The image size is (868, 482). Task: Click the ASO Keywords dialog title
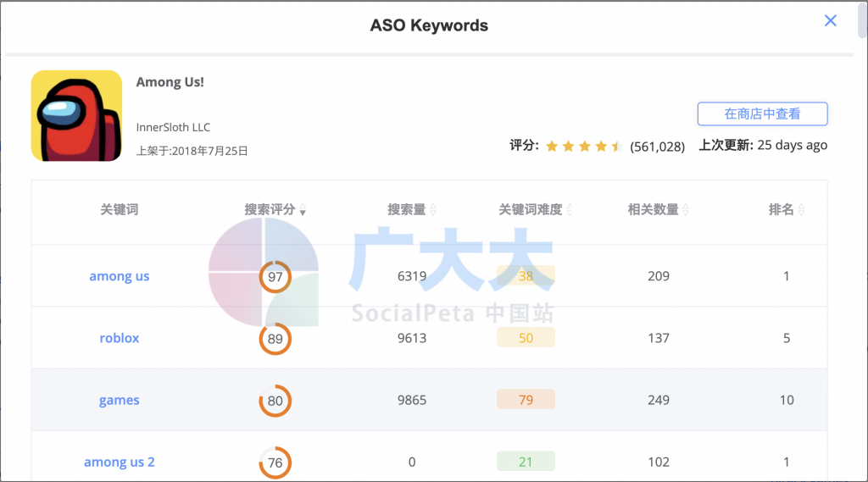(x=429, y=25)
